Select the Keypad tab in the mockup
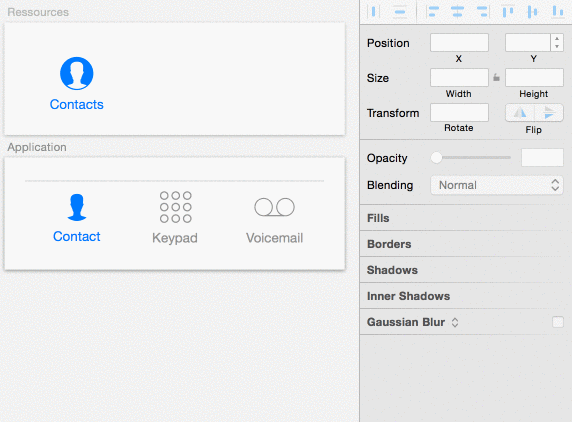The height and width of the screenshot is (422, 572). (x=175, y=217)
